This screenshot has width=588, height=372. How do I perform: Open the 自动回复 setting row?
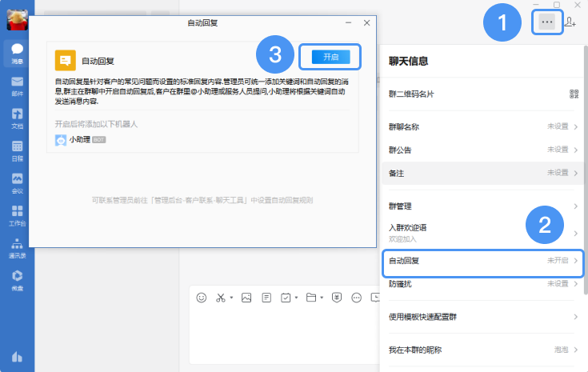pyautogui.click(x=482, y=261)
